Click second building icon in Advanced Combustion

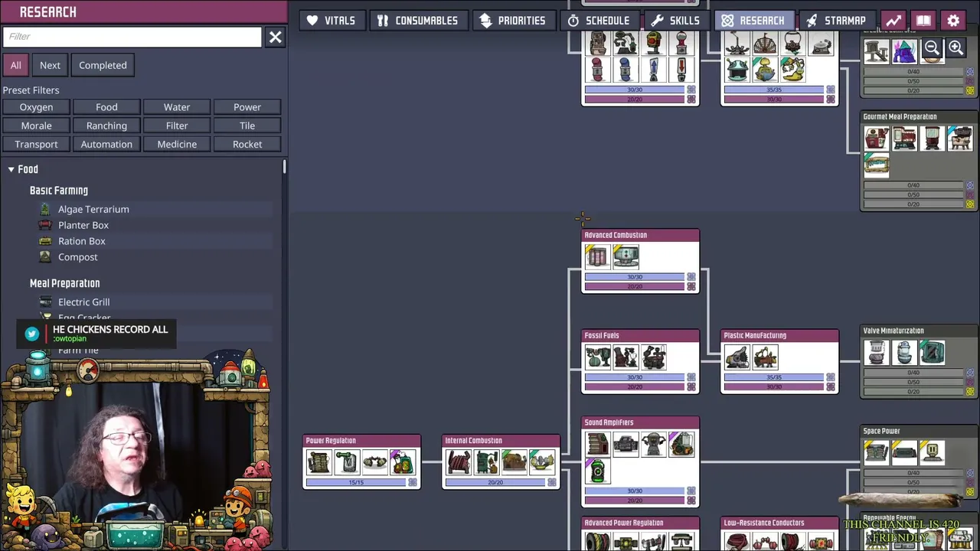[626, 256]
